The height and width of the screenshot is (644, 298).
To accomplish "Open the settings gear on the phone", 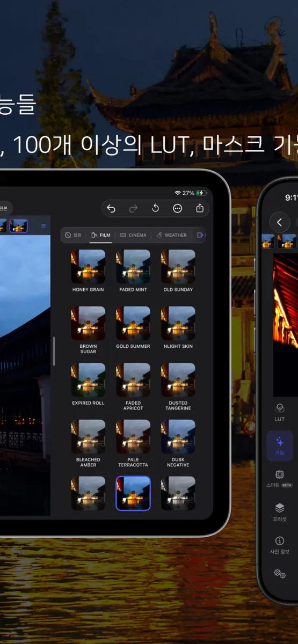I will click(x=280, y=573).
